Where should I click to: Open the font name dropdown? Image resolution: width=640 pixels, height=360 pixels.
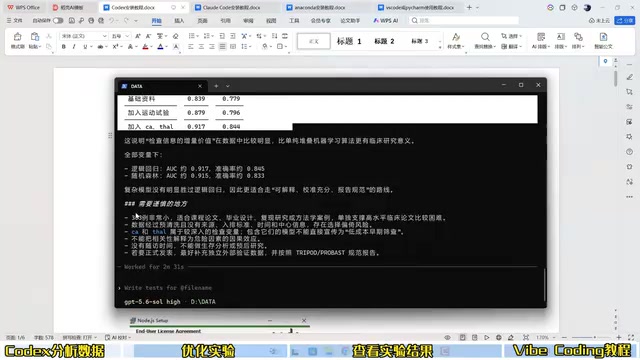pos(104,36)
